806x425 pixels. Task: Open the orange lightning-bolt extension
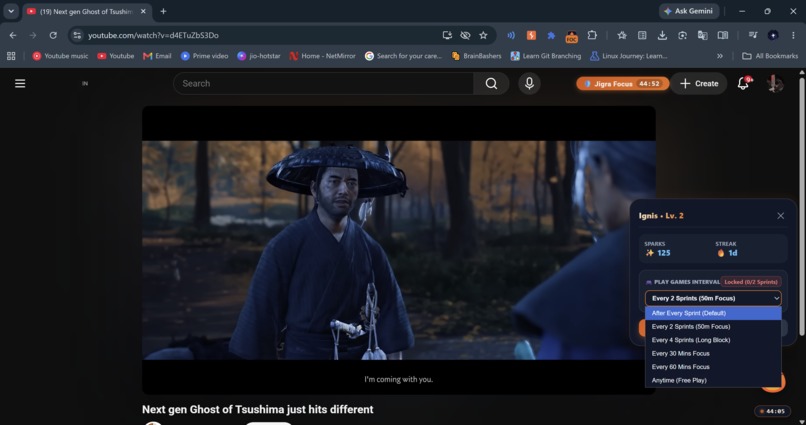[x=532, y=35]
